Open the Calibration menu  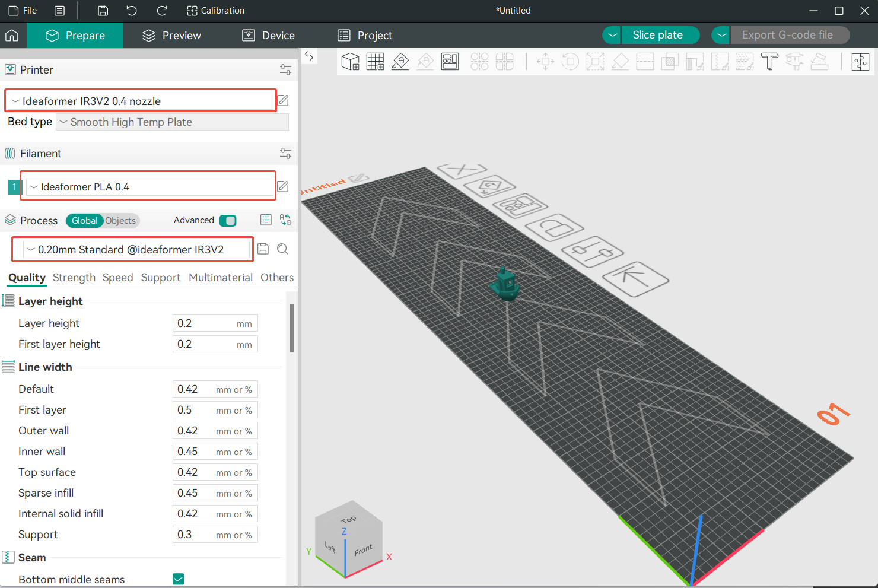(215, 11)
